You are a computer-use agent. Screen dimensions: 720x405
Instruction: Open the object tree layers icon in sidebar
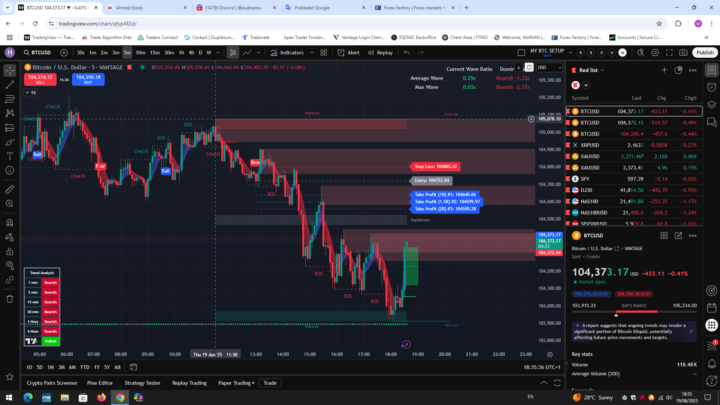712,104
